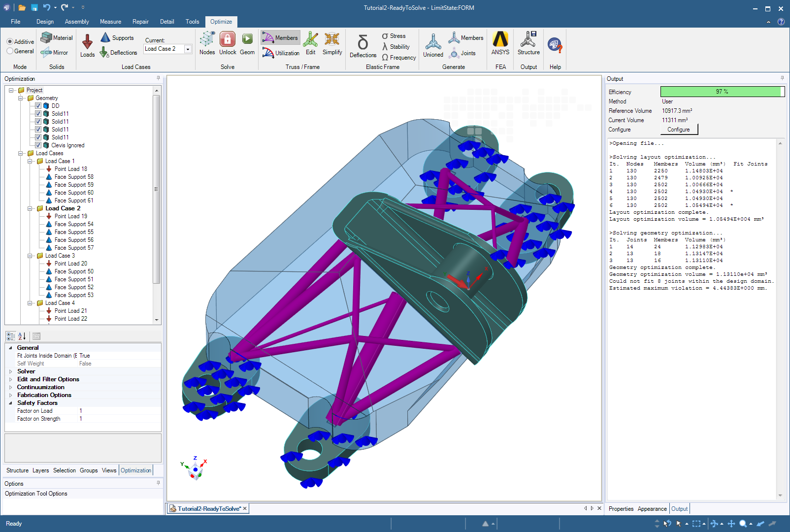
Task: Run the Stability analysis
Action: pyautogui.click(x=395, y=47)
